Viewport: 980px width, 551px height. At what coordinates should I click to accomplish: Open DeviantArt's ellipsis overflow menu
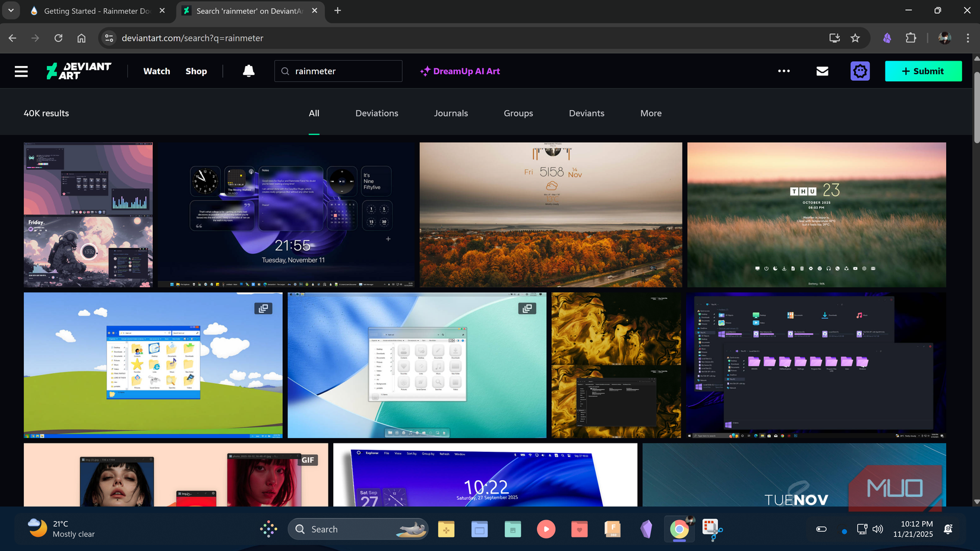point(783,71)
